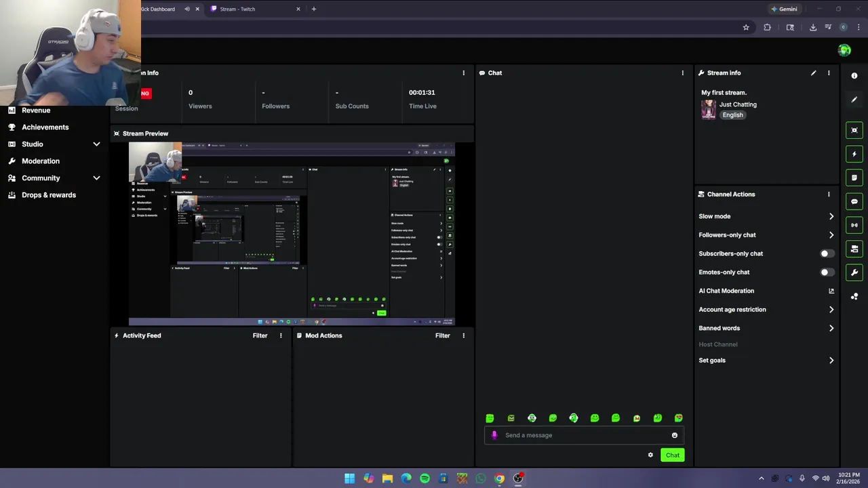Toggle the chat bubble sidebar icon
The image size is (868, 488).
854,201
